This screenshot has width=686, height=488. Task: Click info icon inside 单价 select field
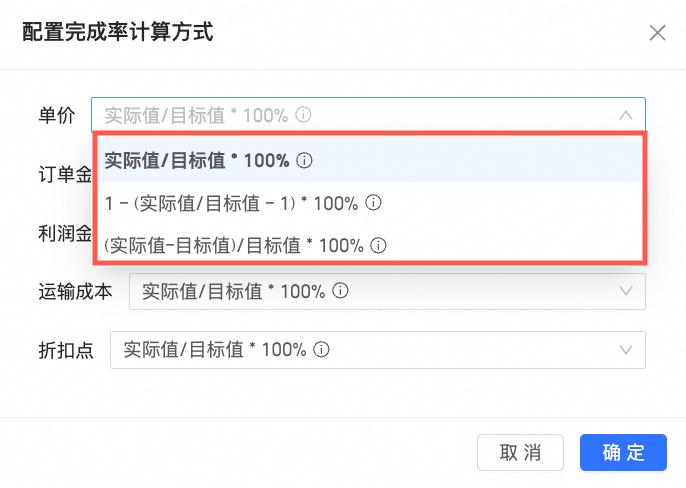point(304,115)
